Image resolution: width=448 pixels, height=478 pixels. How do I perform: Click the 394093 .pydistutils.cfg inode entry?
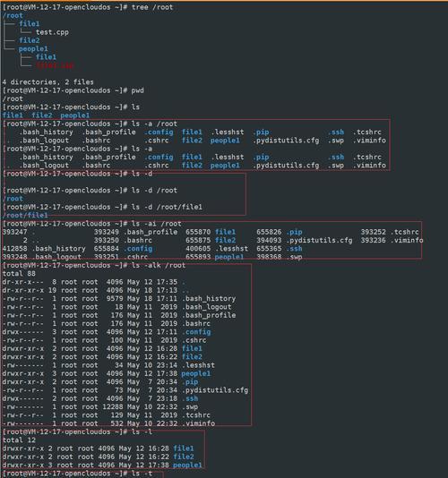[305, 240]
